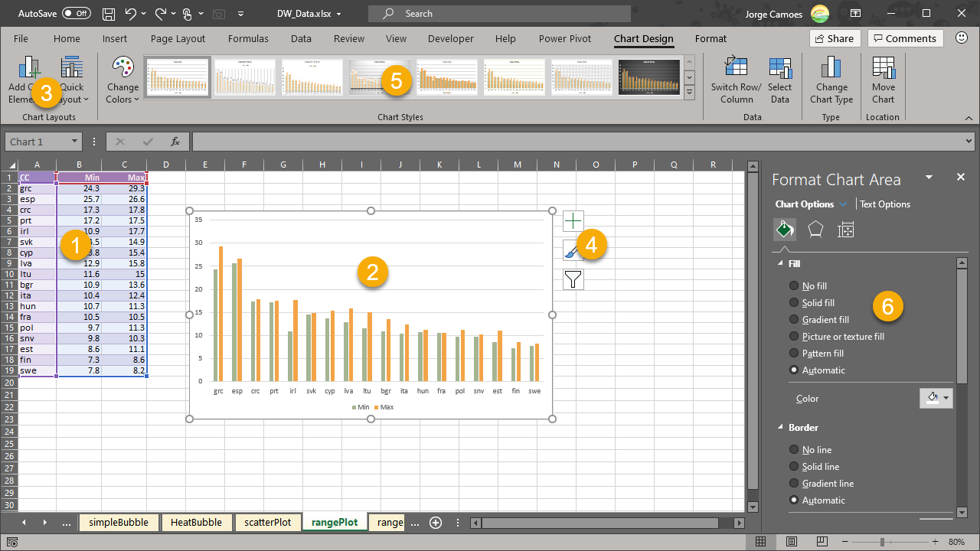Click the zoom out minus icon
Screen dimensions: 980x551
847,542
